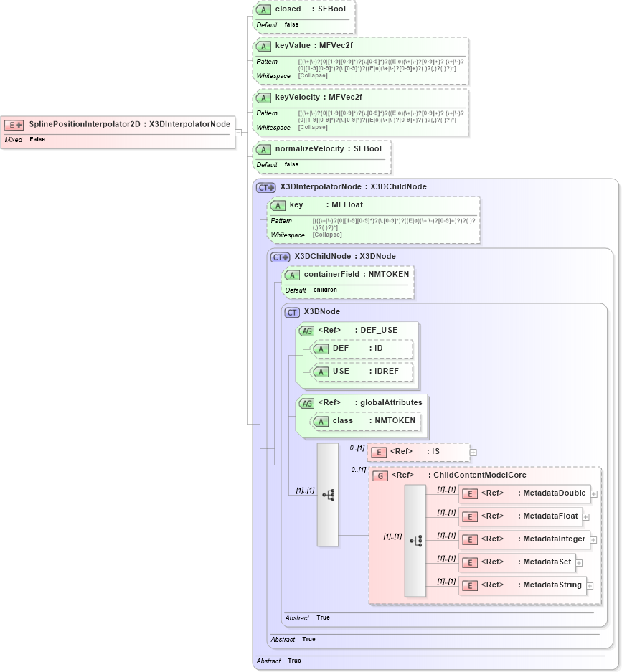The width and height of the screenshot is (622, 672).
Task: Click the A icon next to keyValue attribute
Action: click(263, 47)
